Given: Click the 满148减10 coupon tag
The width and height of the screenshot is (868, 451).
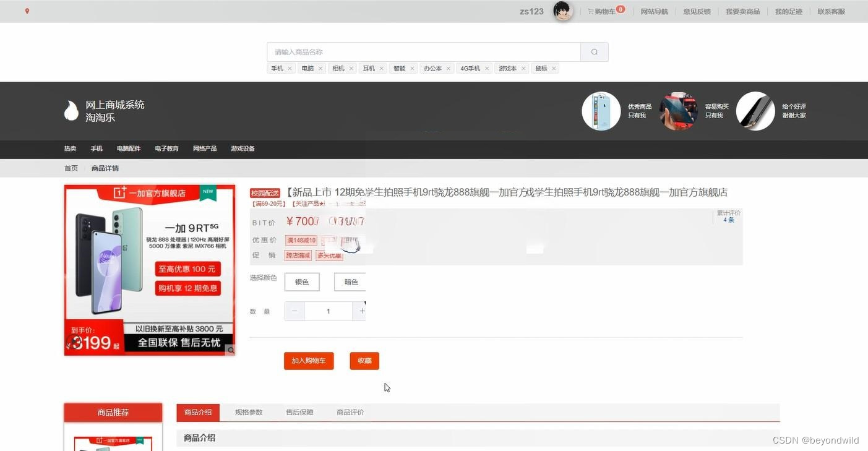Looking at the screenshot, I should (301, 241).
